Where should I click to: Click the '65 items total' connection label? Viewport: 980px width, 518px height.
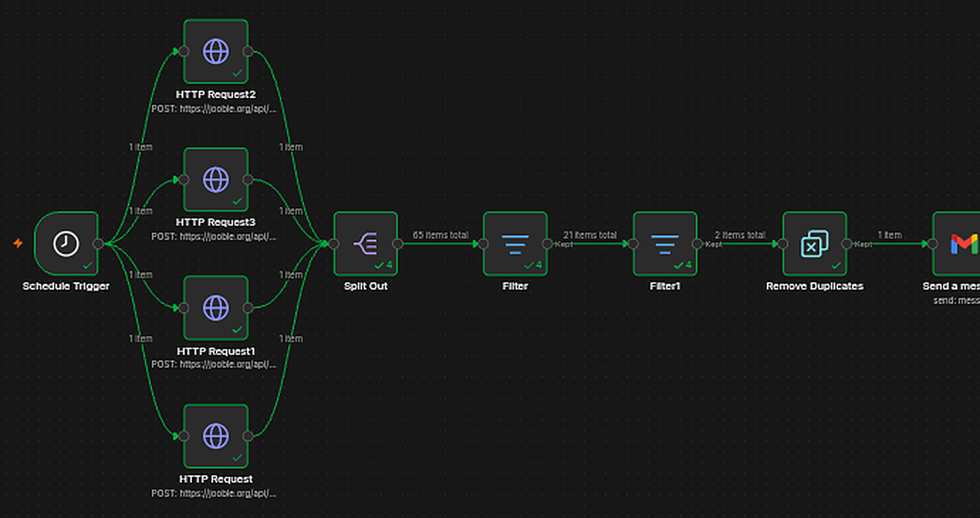[440, 235]
